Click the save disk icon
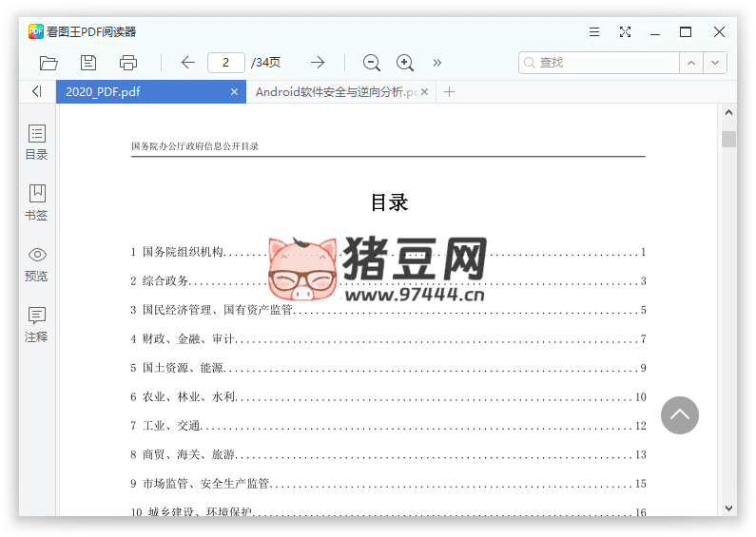This screenshot has width=756, height=537. tap(88, 63)
